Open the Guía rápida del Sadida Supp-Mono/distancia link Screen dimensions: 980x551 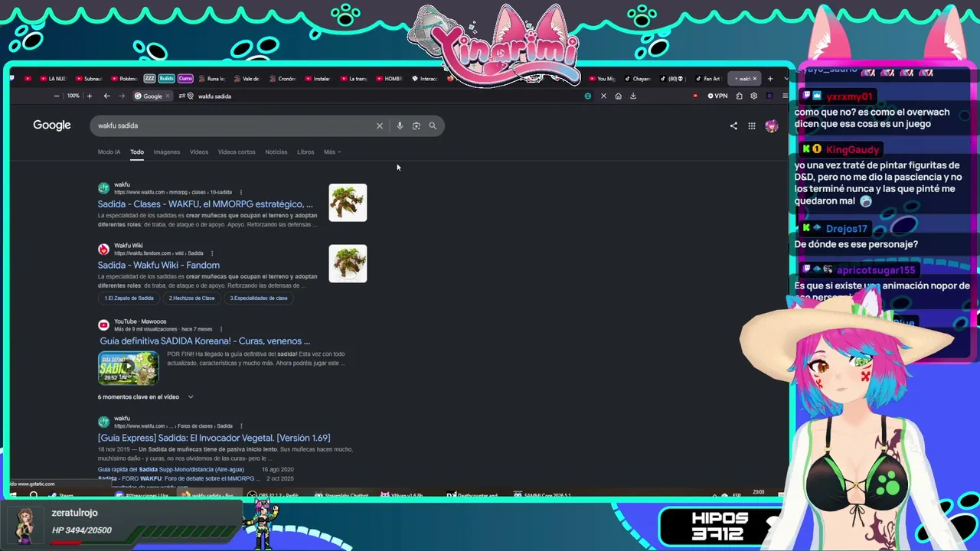pyautogui.click(x=171, y=469)
